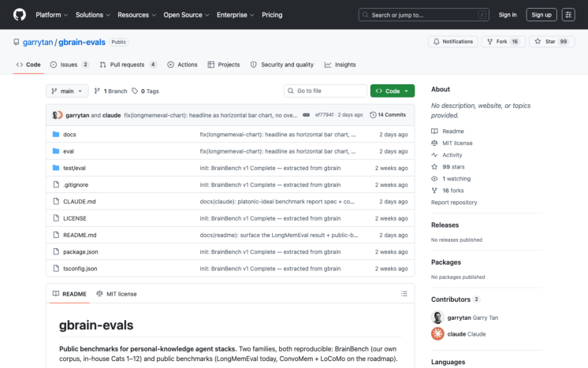Click the Report repository link

[454, 203]
